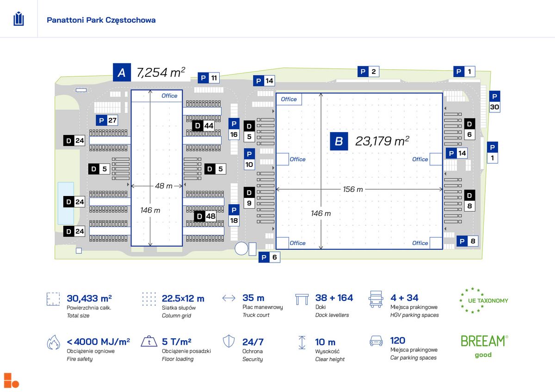
Task: Click the column grid dots icon
Action: pos(149,299)
